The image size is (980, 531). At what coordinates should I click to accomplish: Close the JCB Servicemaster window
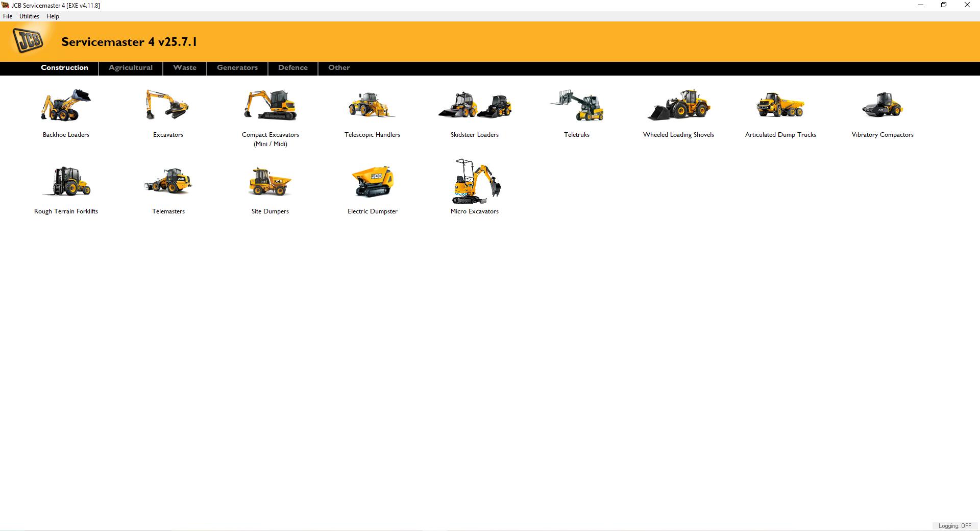click(x=967, y=5)
